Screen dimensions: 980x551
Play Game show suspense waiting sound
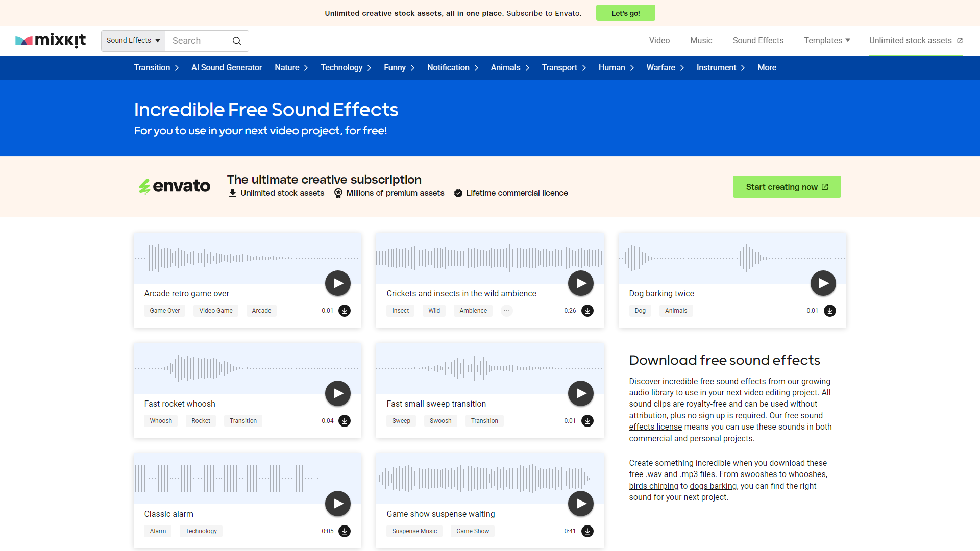581,504
